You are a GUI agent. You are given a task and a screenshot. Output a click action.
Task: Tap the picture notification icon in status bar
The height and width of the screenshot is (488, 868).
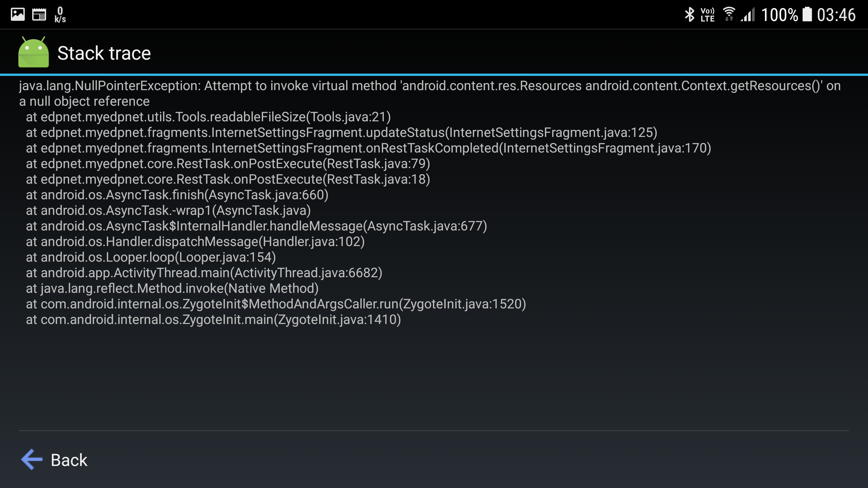click(18, 15)
